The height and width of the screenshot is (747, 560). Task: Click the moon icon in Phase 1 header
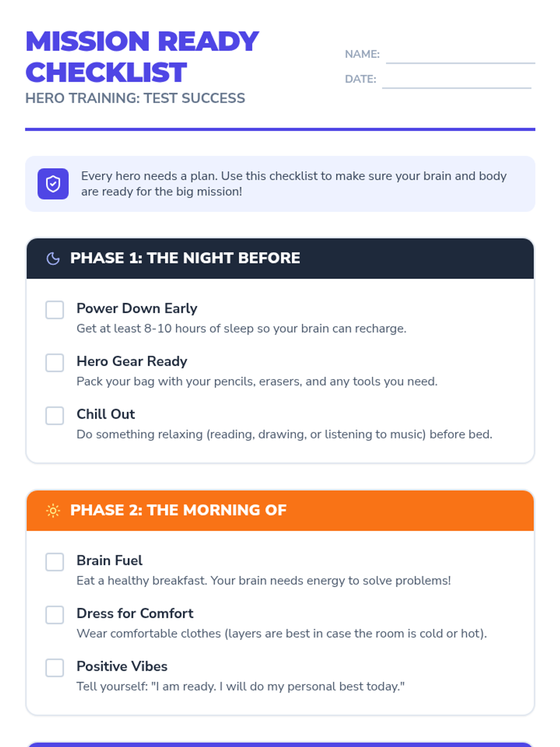click(53, 258)
